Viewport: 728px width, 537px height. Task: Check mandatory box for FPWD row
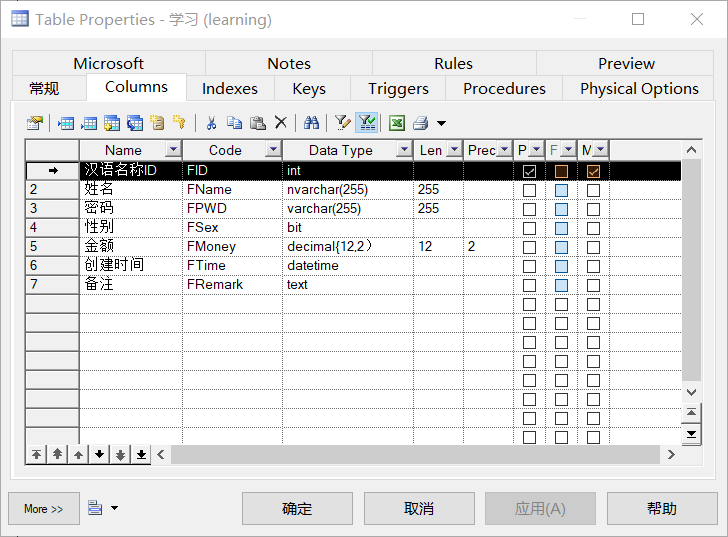(x=593, y=209)
